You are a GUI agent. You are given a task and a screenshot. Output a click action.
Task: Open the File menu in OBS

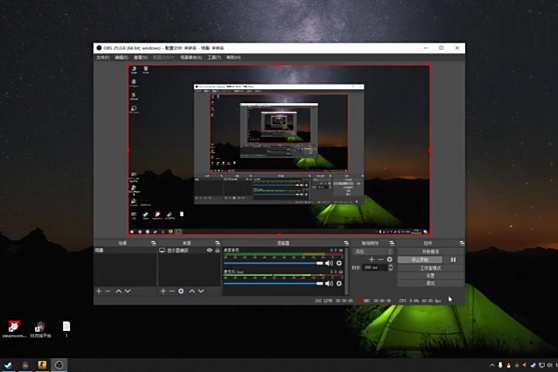tap(103, 57)
